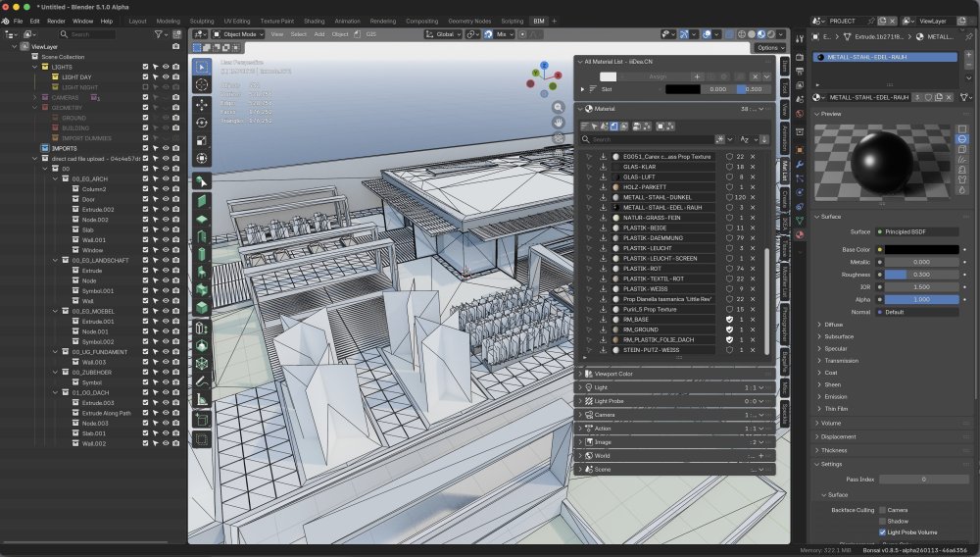
Task: Click the Options button in the viewport header
Action: coord(769,47)
